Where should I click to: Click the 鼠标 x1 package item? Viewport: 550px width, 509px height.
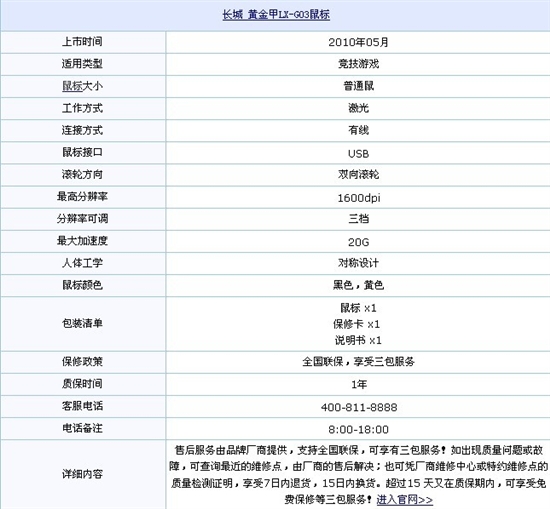click(x=358, y=308)
